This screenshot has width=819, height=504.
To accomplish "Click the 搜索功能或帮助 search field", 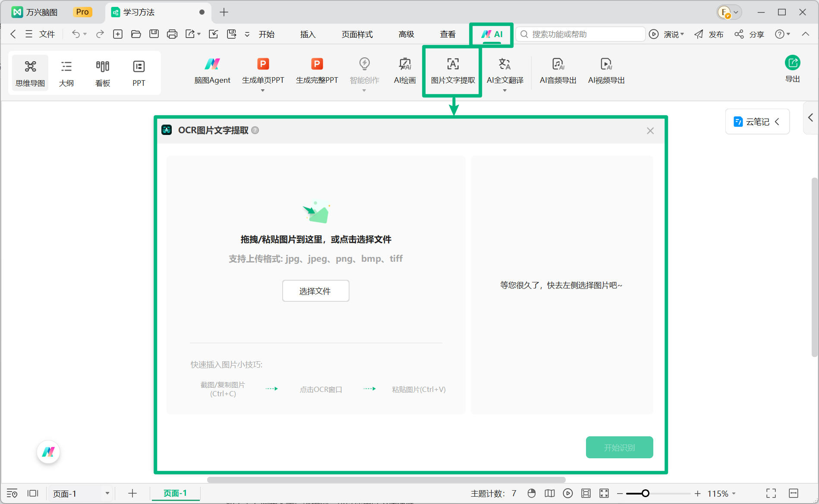I will click(580, 34).
